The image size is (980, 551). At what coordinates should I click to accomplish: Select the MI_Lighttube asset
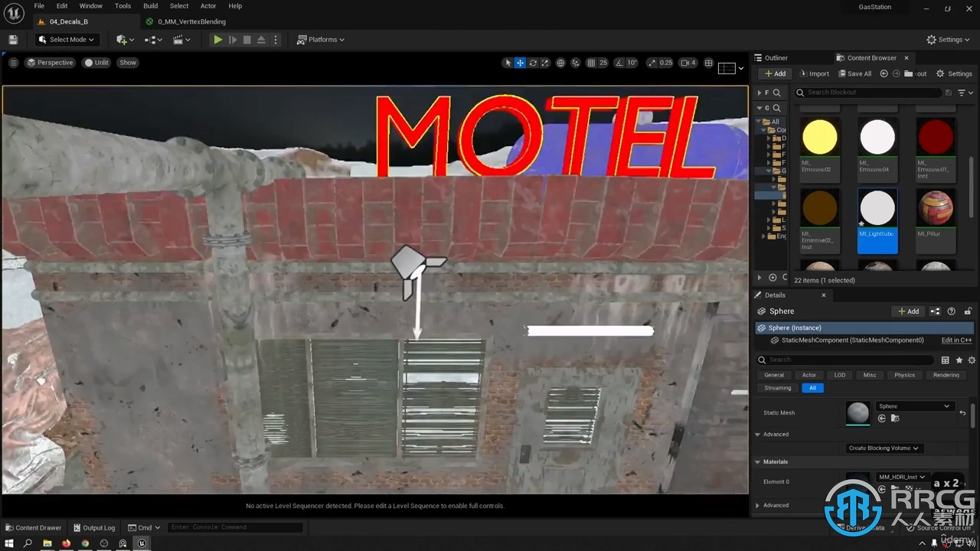click(x=877, y=220)
